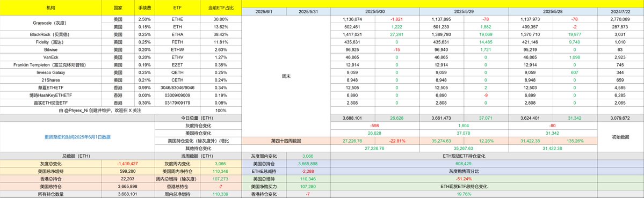
Task: Click the Fidelity（富达）FETH ticker cell
Action: tap(178, 42)
